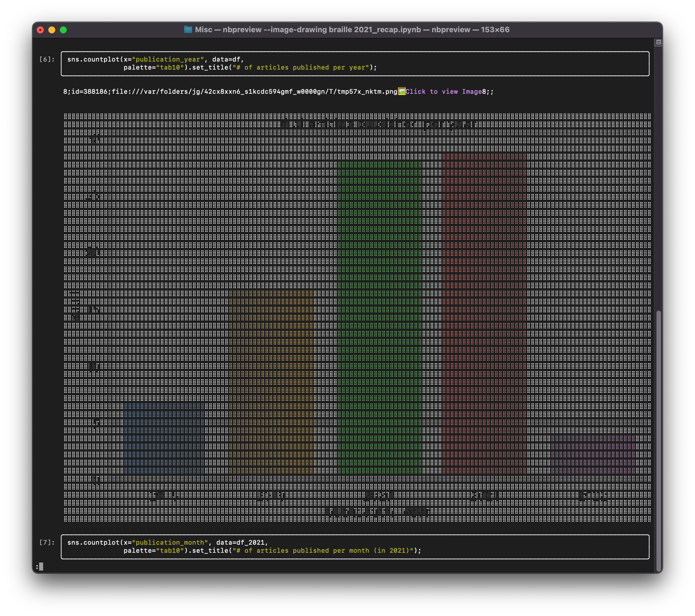
Task: Zoom the window with green button
Action: pyautogui.click(x=63, y=30)
